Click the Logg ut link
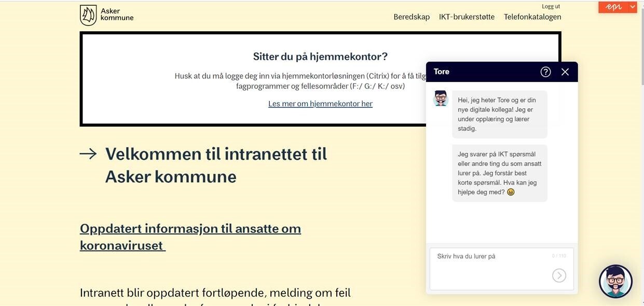Screen dimensions: 644x306 pos(551,6)
